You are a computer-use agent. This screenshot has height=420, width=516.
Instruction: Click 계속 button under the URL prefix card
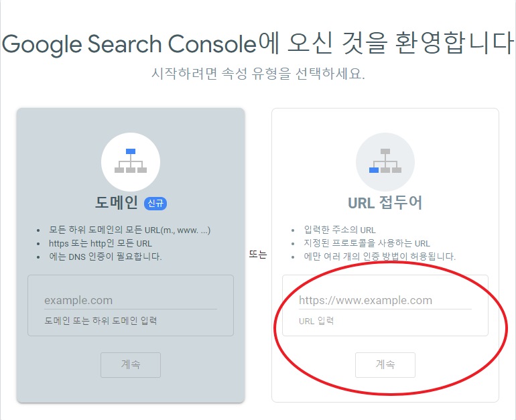tap(385, 365)
